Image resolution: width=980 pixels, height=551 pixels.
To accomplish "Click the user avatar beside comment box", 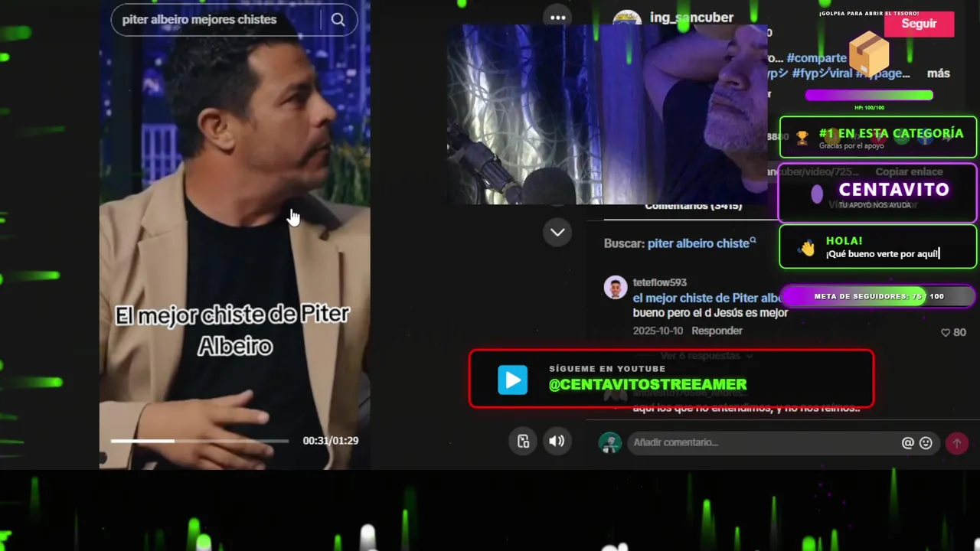I will coord(610,442).
